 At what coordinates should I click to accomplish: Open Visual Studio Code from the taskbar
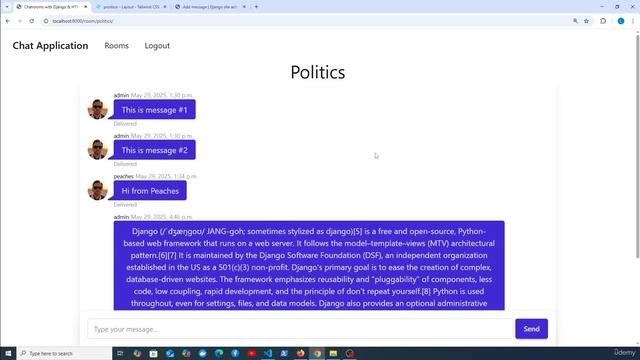[x=268, y=353]
